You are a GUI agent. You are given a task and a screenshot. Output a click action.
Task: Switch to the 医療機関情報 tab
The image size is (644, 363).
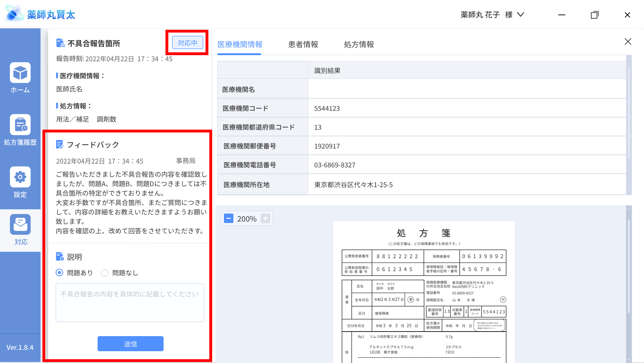point(240,44)
